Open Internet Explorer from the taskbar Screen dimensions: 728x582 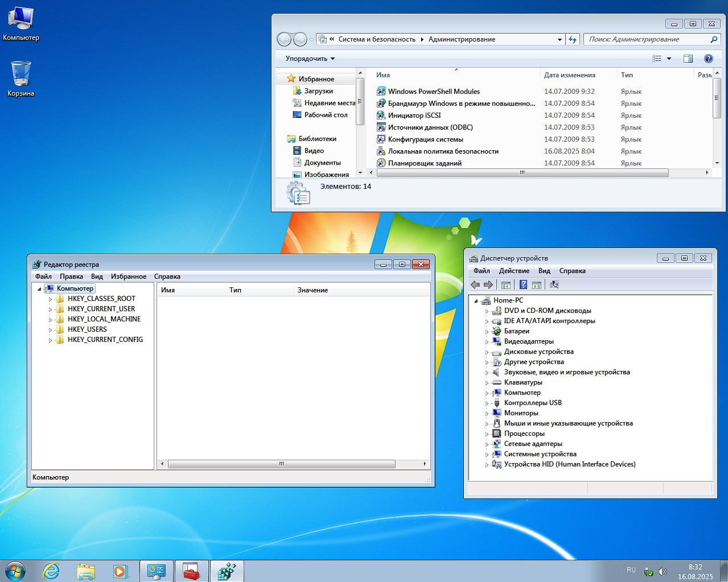[x=51, y=571]
